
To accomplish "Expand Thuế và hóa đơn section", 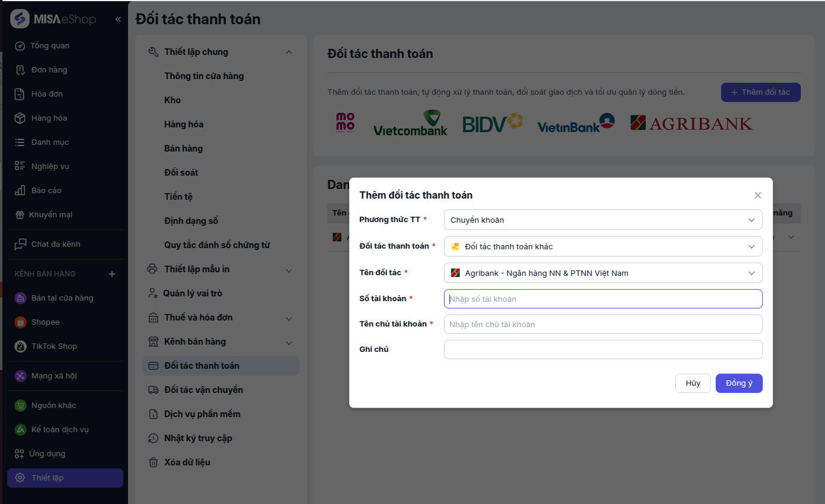I will (x=289, y=319).
